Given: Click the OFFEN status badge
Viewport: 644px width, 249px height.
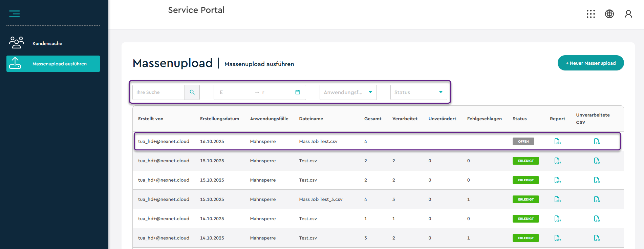Looking at the screenshot, I should click(x=523, y=142).
